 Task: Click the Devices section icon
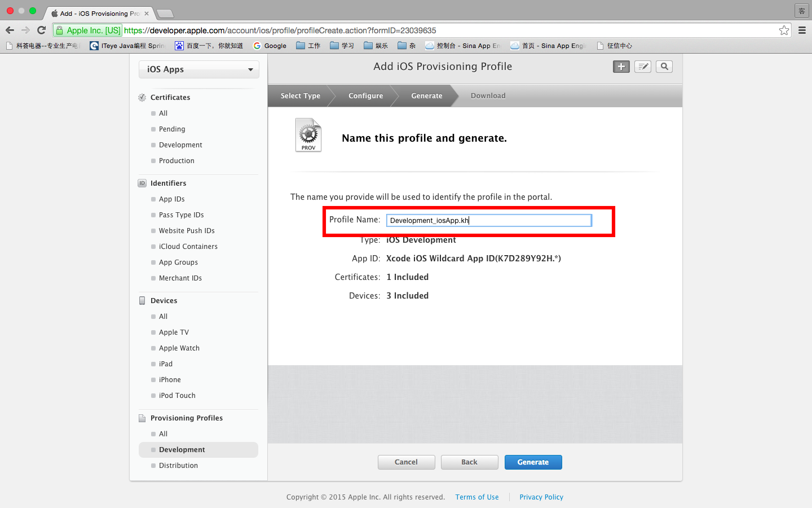click(142, 301)
